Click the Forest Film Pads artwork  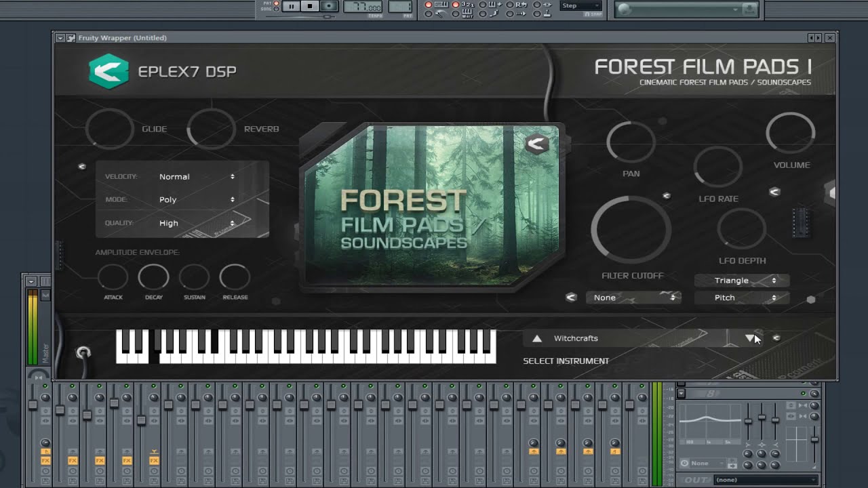point(431,207)
